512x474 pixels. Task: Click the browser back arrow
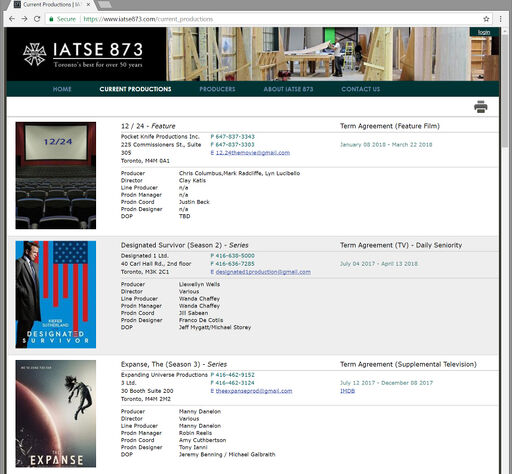pos(12,19)
